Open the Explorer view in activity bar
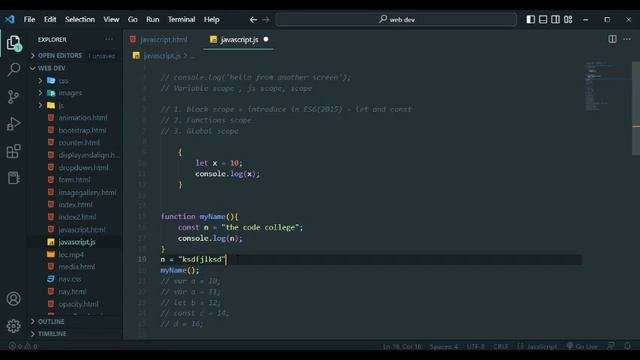This screenshot has width=640, height=360. (x=13, y=43)
